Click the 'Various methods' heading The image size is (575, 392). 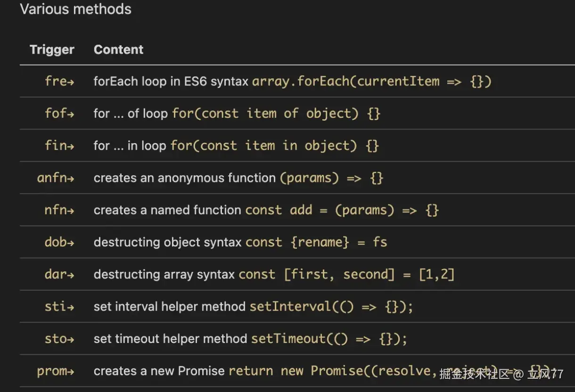pyautogui.click(x=76, y=9)
